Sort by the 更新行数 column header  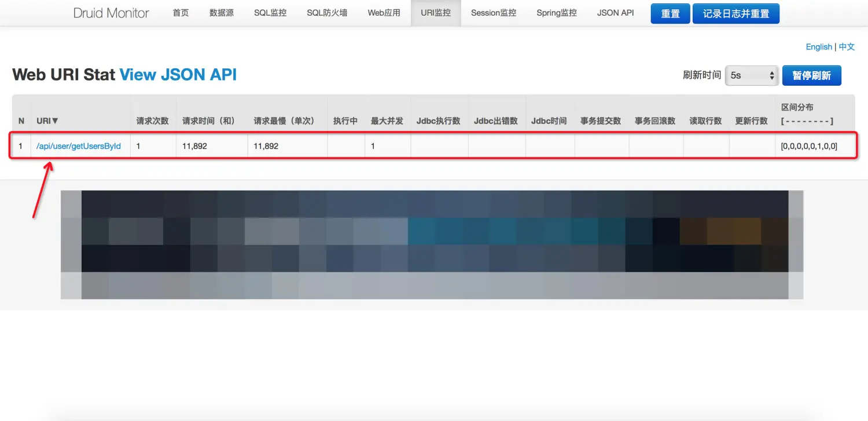(x=751, y=121)
